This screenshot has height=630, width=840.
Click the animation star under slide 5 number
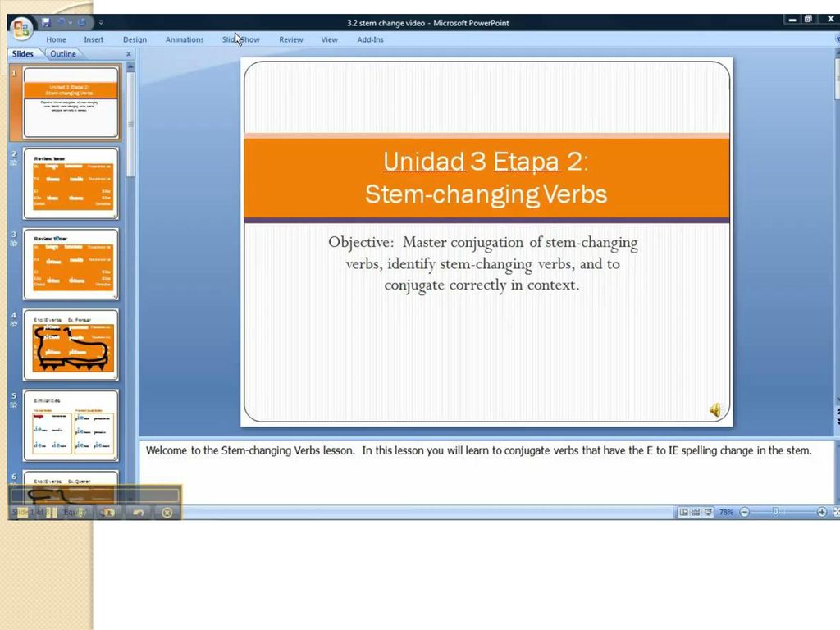tap(14, 405)
